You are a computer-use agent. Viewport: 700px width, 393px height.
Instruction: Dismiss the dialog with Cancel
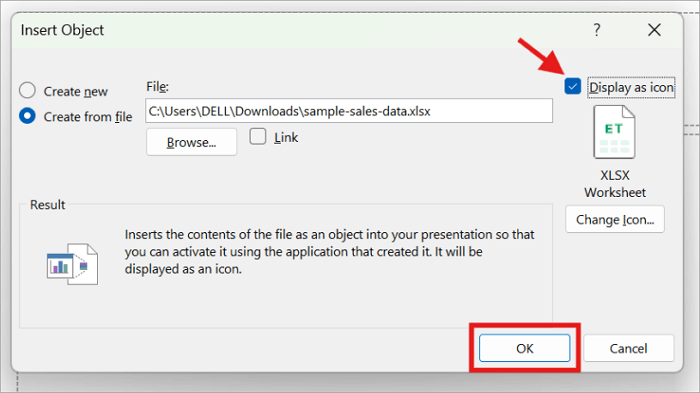click(x=628, y=348)
